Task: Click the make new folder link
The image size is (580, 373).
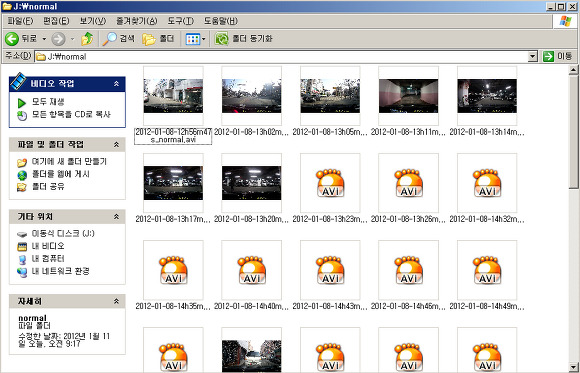Action: coord(69,162)
